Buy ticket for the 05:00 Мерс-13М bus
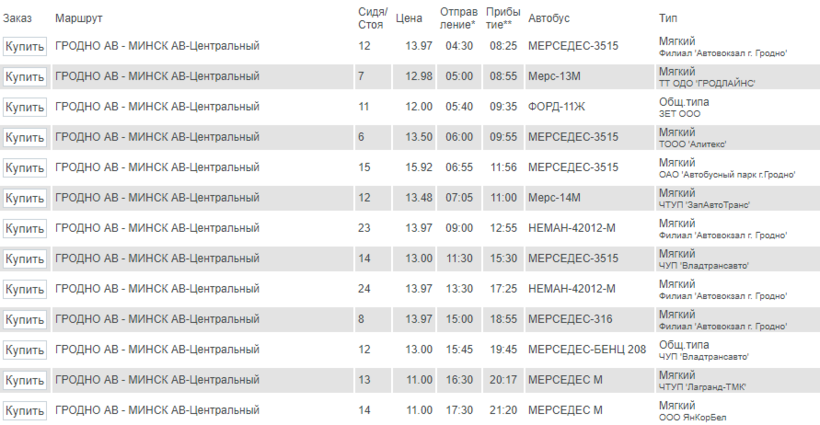820x425 pixels. [x=25, y=77]
